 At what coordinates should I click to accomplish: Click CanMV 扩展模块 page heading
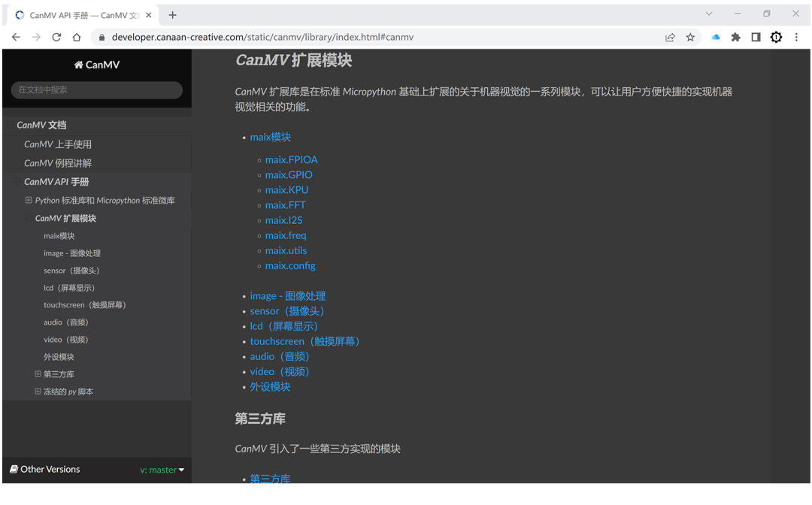pos(294,60)
